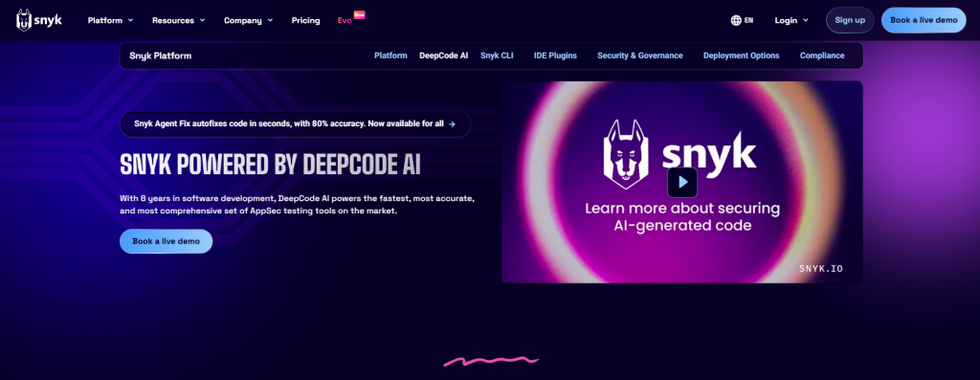Go to the Pricing page
The width and height of the screenshot is (980, 380).
305,20
